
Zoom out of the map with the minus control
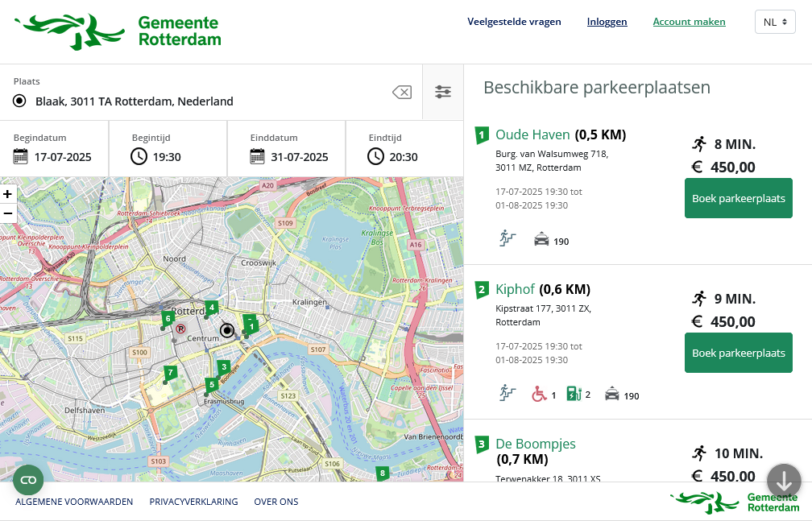click(8, 213)
